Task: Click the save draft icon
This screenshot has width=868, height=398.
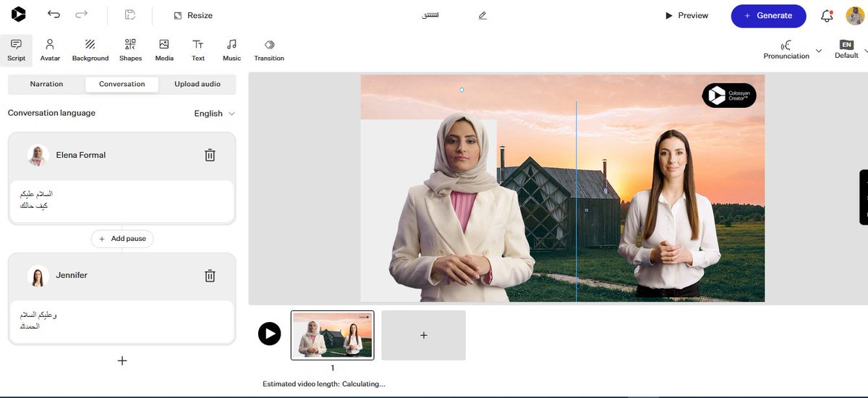Action: 130,14
